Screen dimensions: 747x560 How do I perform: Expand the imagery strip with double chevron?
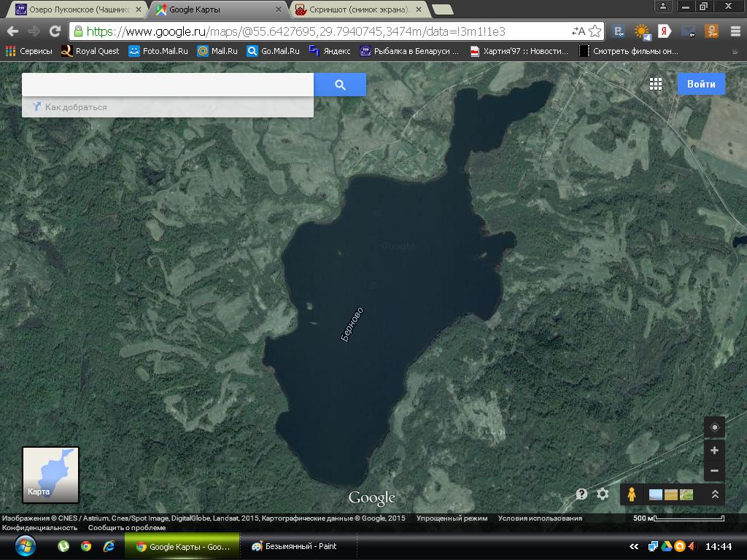pyautogui.click(x=715, y=494)
